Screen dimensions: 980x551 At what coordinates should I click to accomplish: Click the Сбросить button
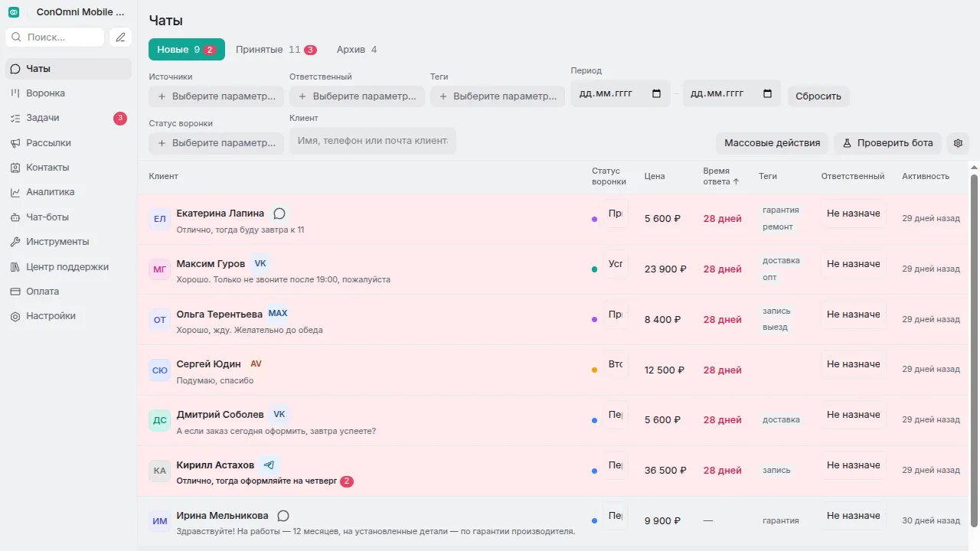[x=818, y=96]
